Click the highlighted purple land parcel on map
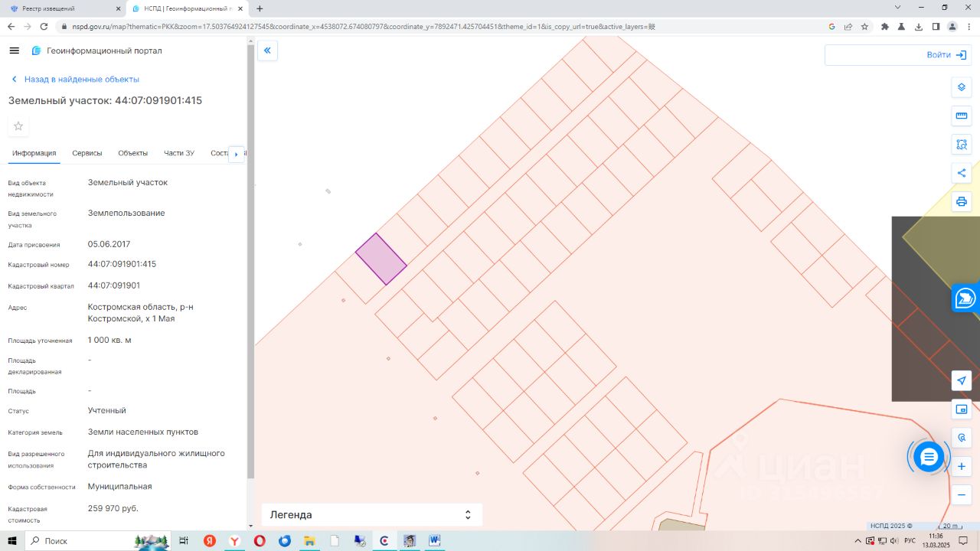Screen dimensions: 980x551 click(x=381, y=259)
